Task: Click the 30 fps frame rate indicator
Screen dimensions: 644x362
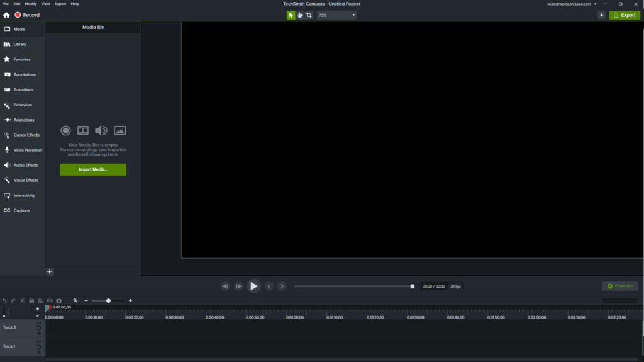Action: 455,286
